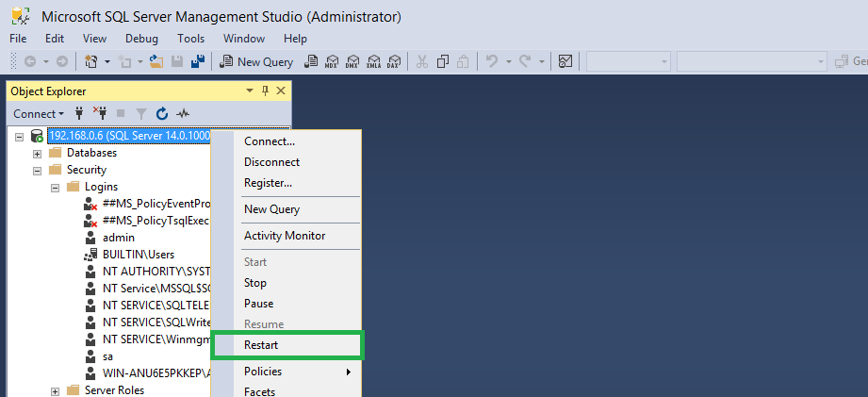Click the Disconnect plug icon in Object Explorer

100,113
